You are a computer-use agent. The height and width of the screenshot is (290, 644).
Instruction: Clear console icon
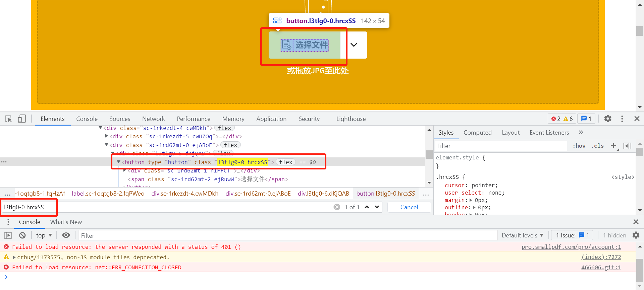22,235
